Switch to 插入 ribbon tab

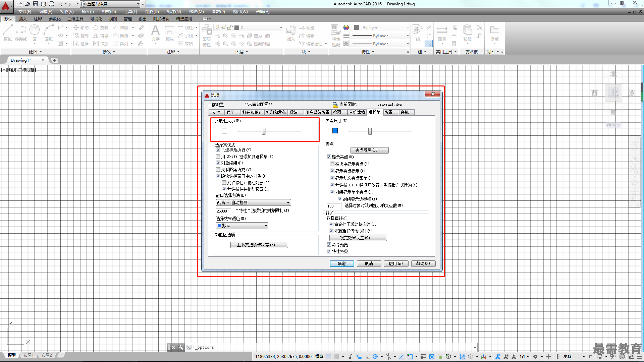click(23, 19)
